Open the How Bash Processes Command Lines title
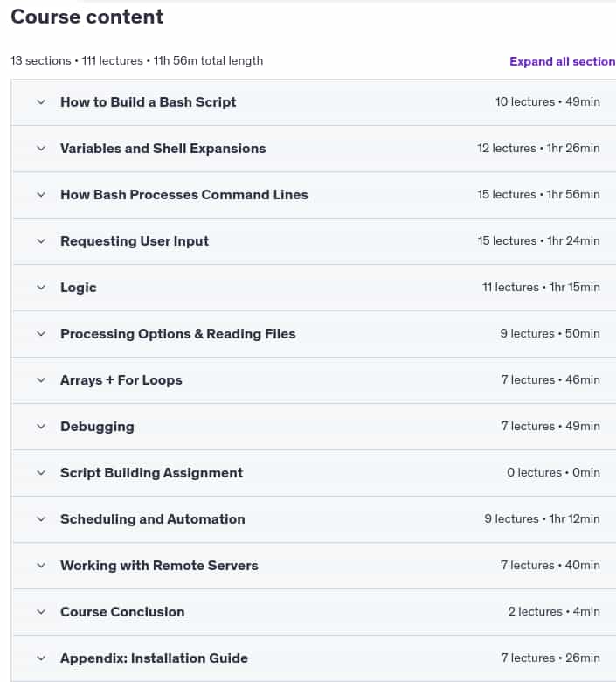The image size is (616, 682). click(x=183, y=195)
